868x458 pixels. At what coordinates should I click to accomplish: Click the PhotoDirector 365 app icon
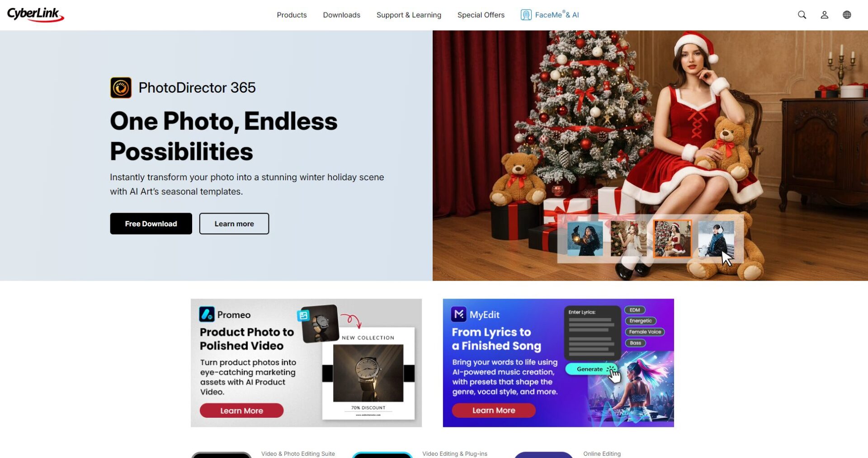(x=121, y=88)
